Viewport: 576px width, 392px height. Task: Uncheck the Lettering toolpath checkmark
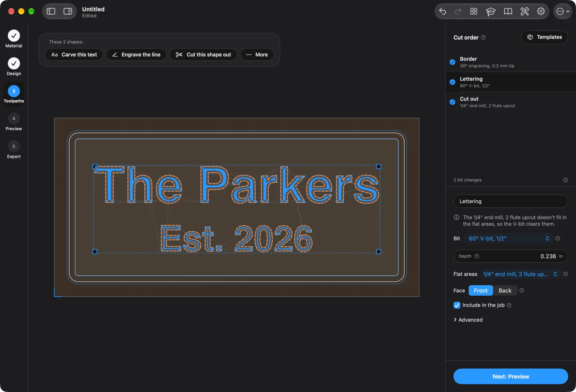(x=453, y=82)
